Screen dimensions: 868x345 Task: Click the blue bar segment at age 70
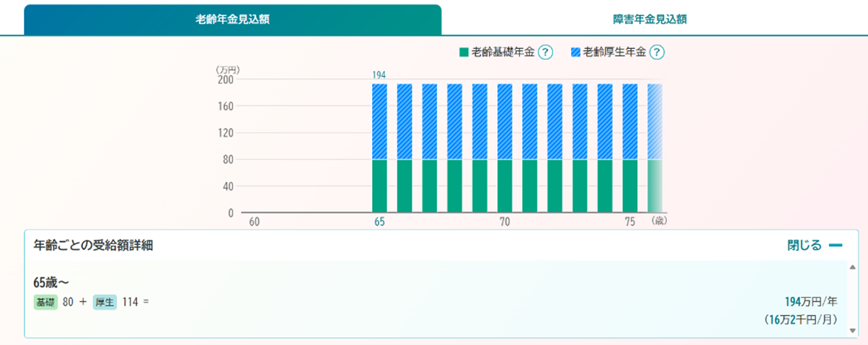(505, 121)
